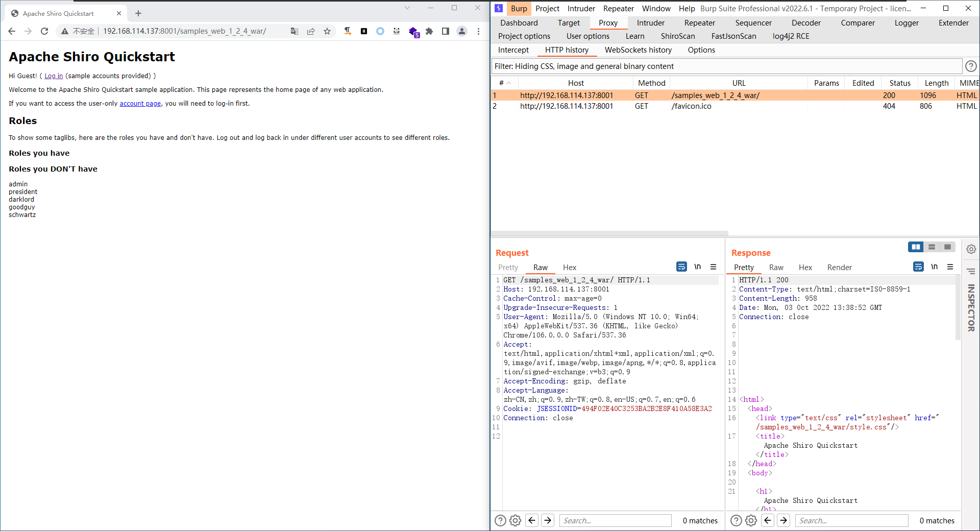980x531 pixels.
Task: Toggle Chrome side panel icon
Action: 446,31
